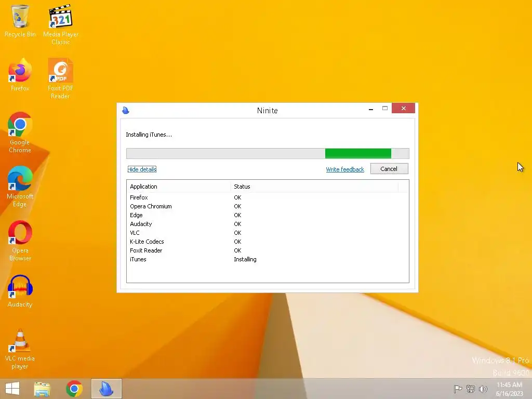Select the Microsoft Edge desktop shortcut
The height and width of the screenshot is (399, 532).
20,187
